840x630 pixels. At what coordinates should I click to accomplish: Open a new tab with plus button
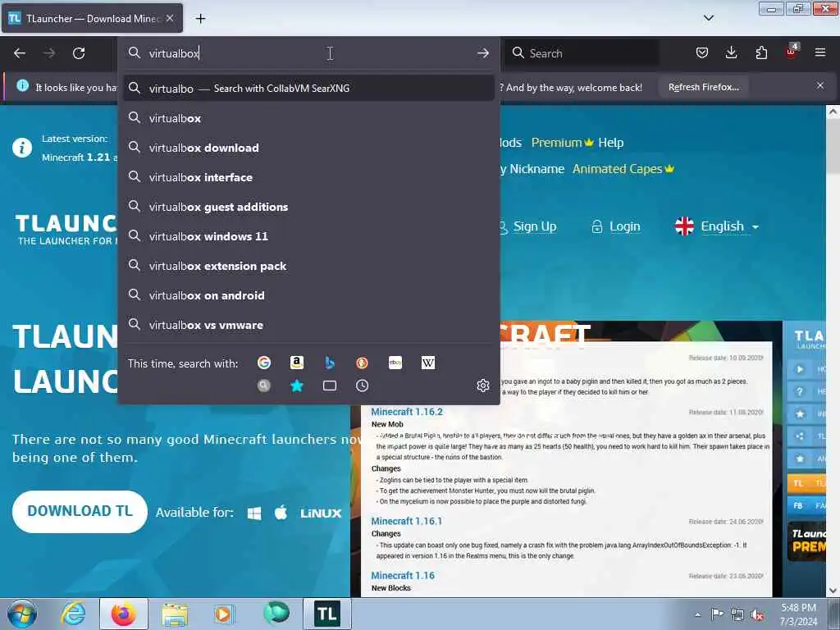click(200, 19)
